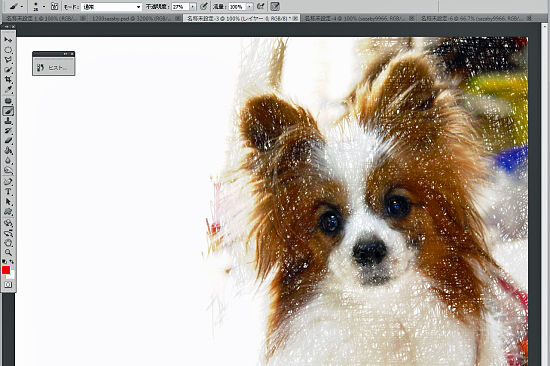The image size is (550, 366).
Task: Select the Elliptical Marquee tool
Action: tap(8, 50)
